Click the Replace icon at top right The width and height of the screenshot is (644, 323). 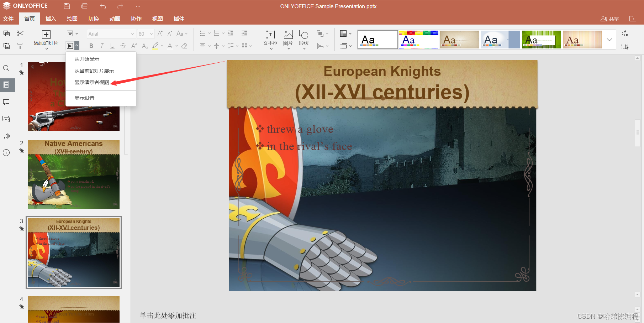625,33
